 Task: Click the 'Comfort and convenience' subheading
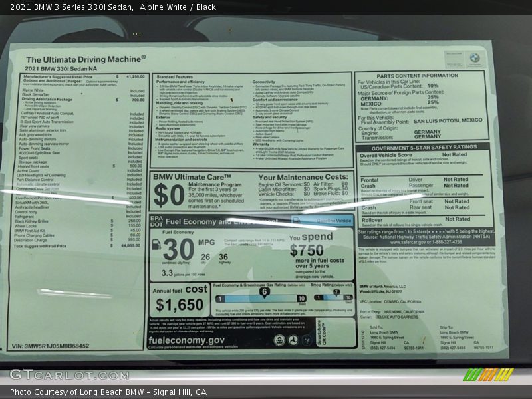[x=275, y=100]
